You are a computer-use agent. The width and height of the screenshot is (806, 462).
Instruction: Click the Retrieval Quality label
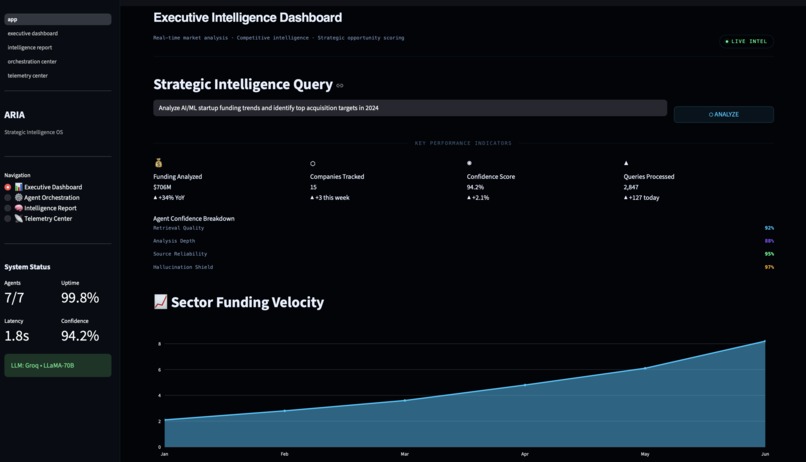pyautogui.click(x=178, y=228)
